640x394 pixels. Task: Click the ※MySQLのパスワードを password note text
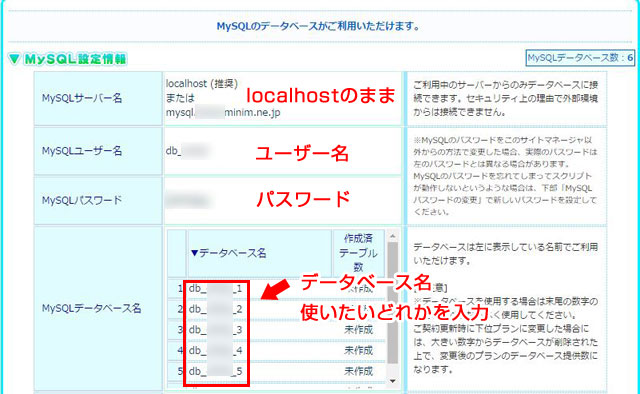pyautogui.click(x=505, y=176)
